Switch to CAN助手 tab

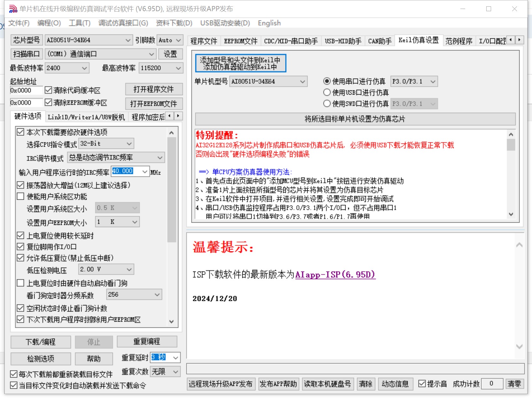tap(380, 41)
